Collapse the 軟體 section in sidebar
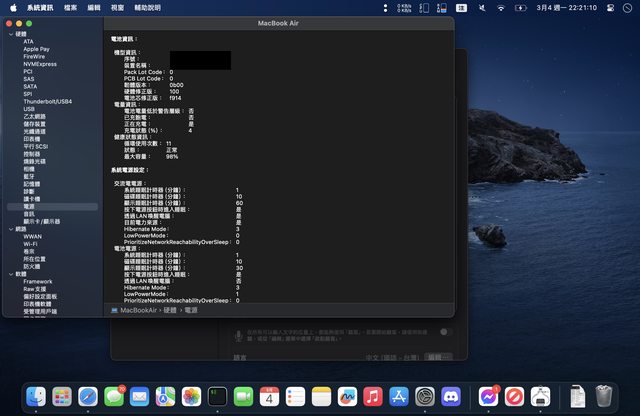Screen dimensions: 640x416 11,274
